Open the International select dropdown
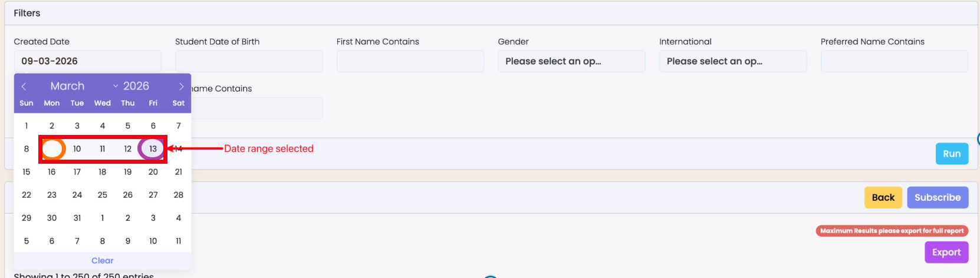This screenshot has width=980, height=278. click(x=732, y=61)
